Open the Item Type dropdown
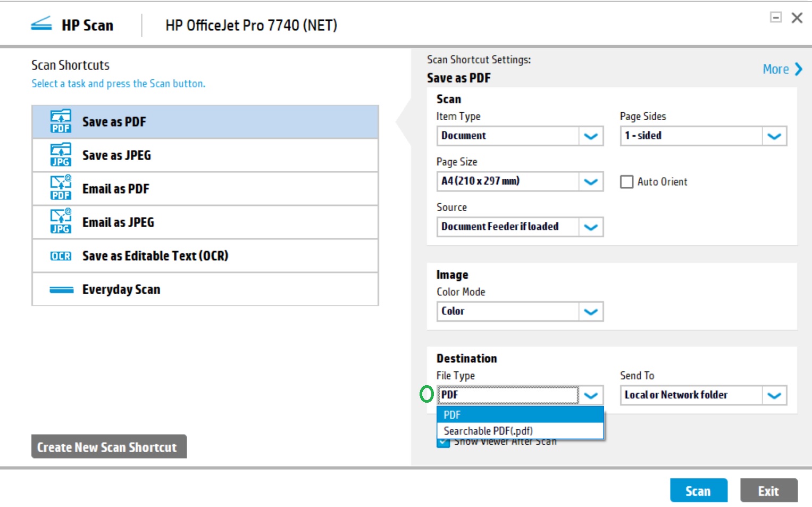This screenshot has height=507, width=812. click(591, 136)
